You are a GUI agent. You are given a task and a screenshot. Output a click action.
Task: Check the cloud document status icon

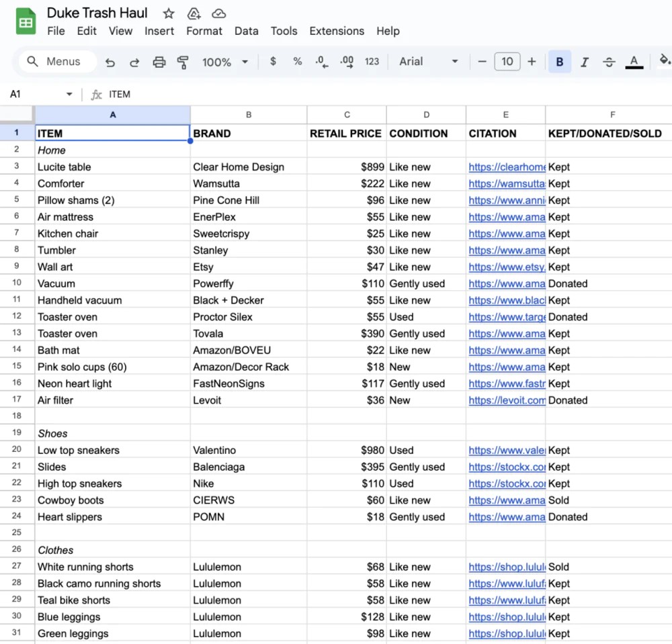(218, 13)
